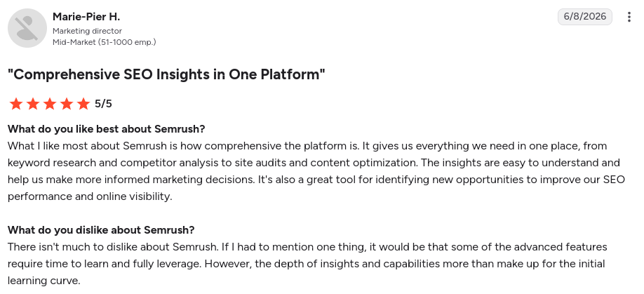
Task: Open the "Comprehensive SEO Insights in One Platform" title
Action: 166,74
